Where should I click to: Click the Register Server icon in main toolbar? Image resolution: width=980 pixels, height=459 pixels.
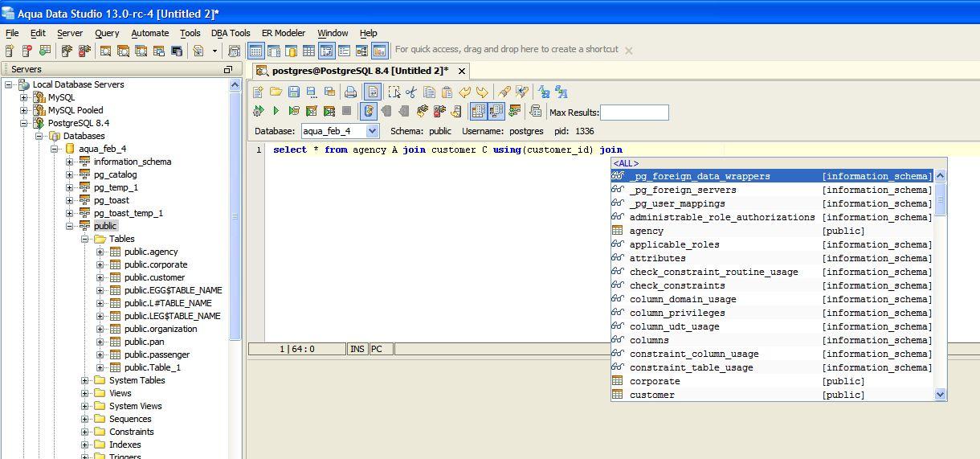click(10, 51)
